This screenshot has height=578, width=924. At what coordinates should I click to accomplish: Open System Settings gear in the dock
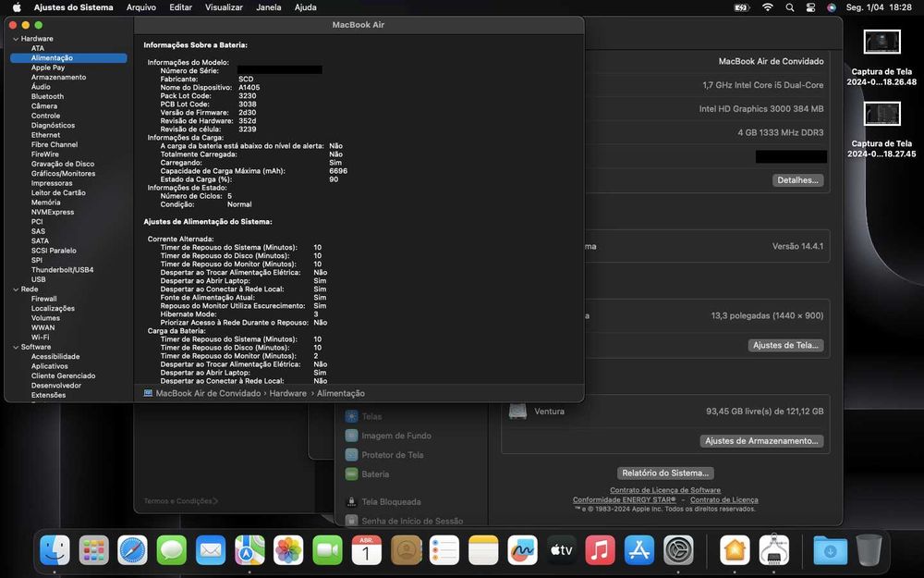click(x=678, y=550)
